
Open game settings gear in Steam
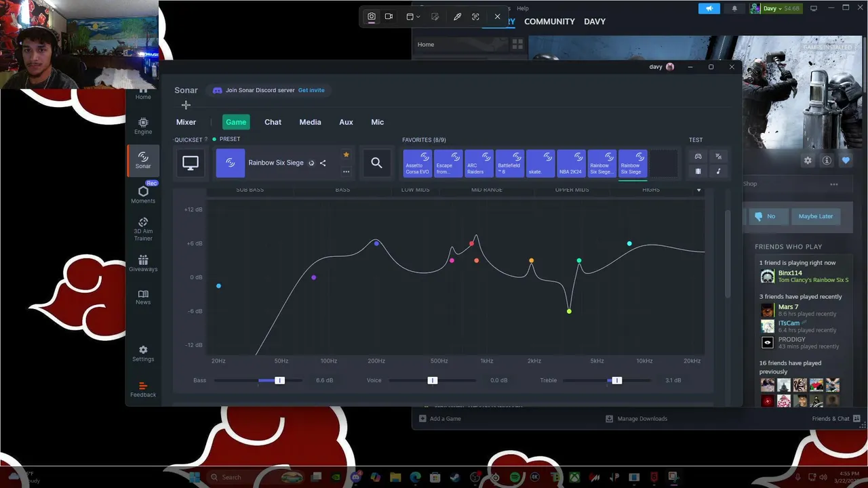(808, 161)
